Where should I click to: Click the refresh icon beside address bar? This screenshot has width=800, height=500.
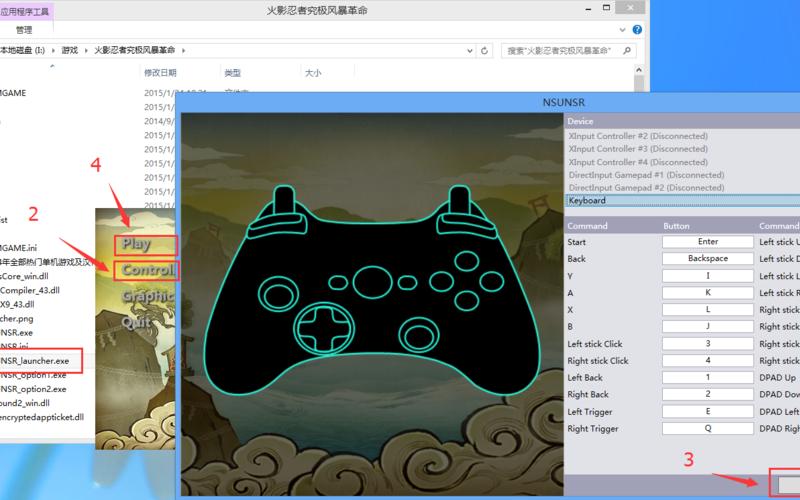point(484,49)
